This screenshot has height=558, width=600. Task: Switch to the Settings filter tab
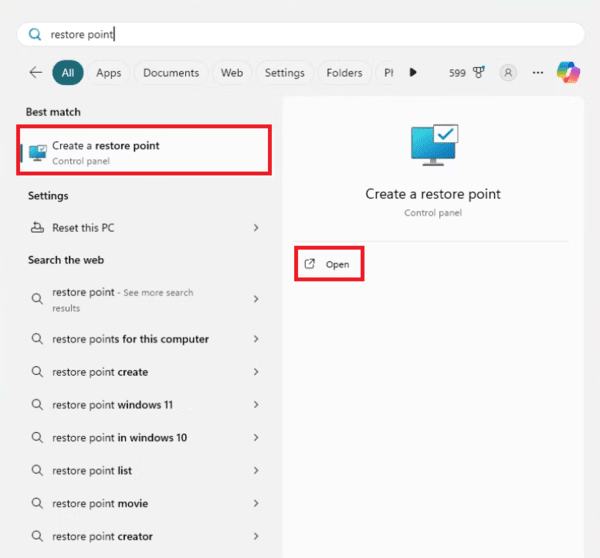click(x=285, y=72)
